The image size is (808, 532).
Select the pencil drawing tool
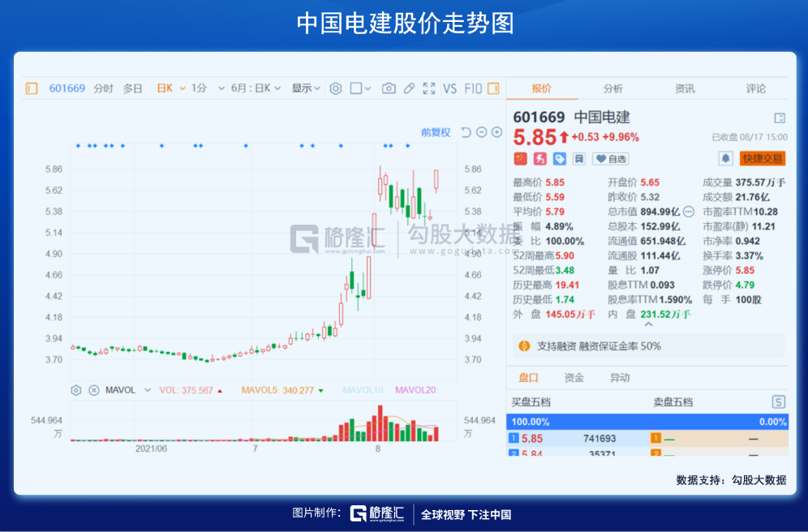point(409,88)
